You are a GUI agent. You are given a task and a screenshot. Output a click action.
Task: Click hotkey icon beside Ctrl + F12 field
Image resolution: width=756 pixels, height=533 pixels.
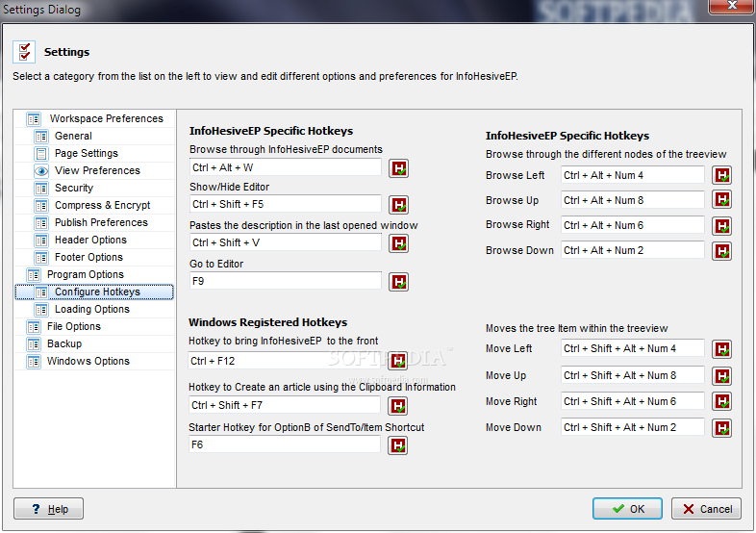pos(398,361)
